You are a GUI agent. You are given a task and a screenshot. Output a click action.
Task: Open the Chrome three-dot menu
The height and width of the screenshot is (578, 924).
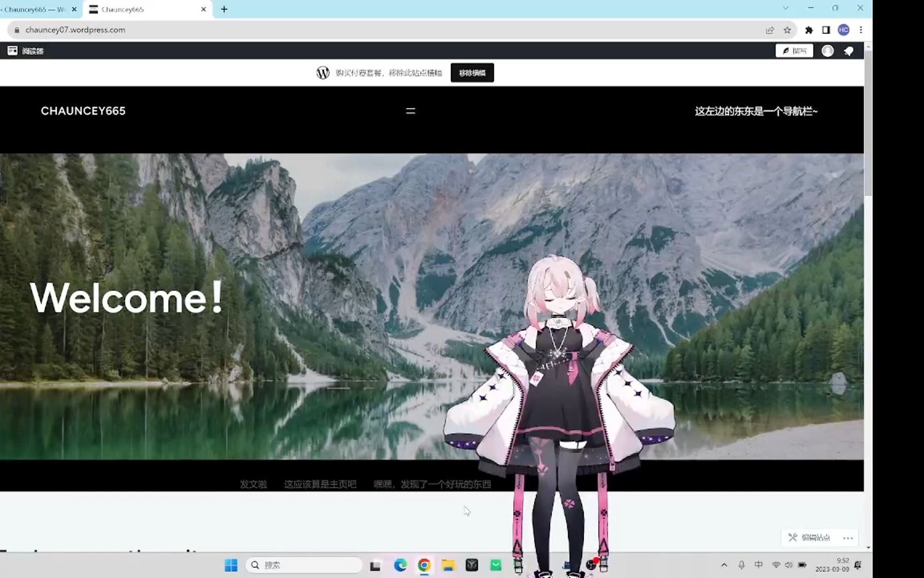tap(861, 30)
